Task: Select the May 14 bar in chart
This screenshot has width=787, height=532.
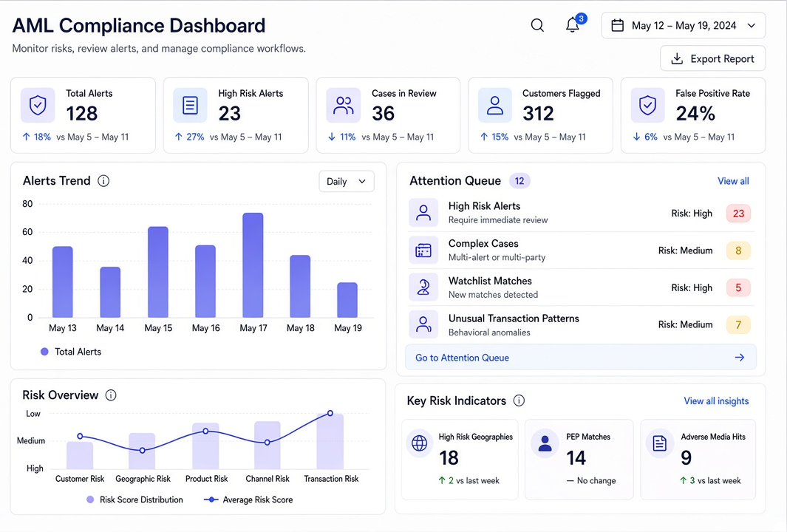Action: [110, 292]
